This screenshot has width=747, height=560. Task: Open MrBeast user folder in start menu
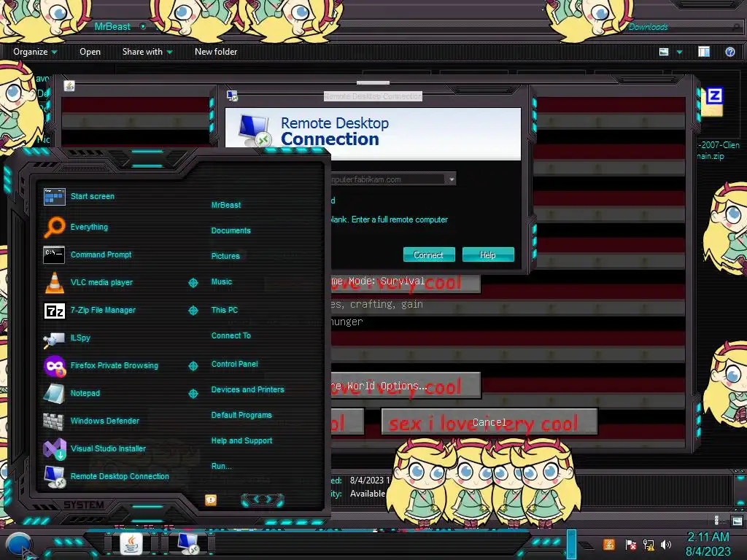[x=226, y=205]
